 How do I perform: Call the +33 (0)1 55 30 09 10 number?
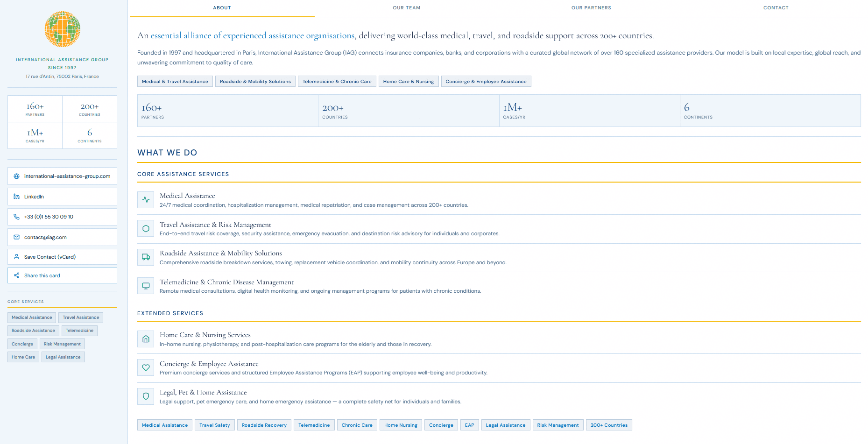pyautogui.click(x=62, y=217)
